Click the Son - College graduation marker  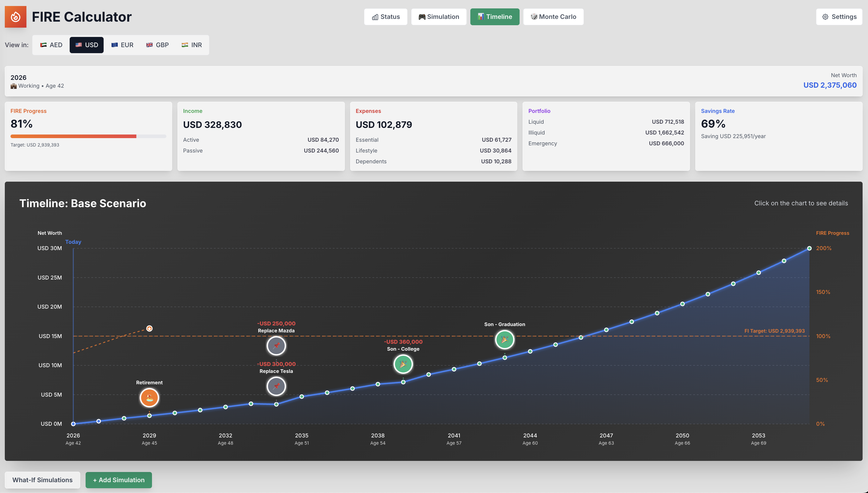[x=403, y=364]
